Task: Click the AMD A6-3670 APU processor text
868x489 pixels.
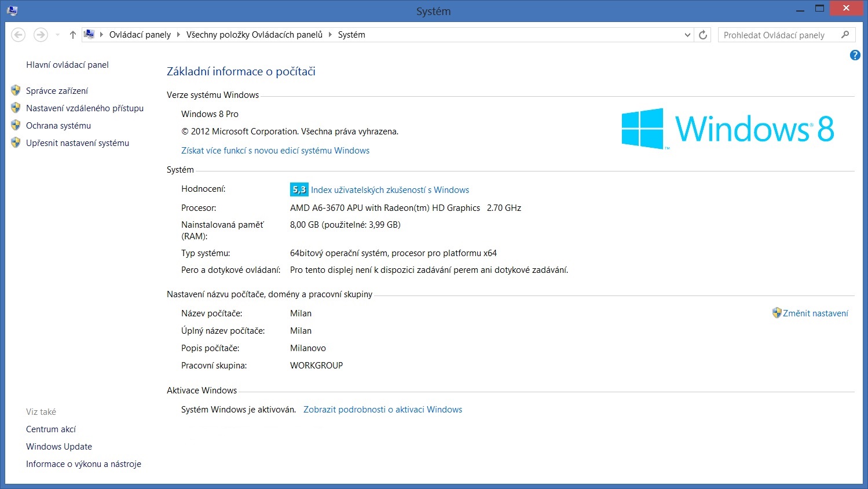Action: tap(405, 208)
